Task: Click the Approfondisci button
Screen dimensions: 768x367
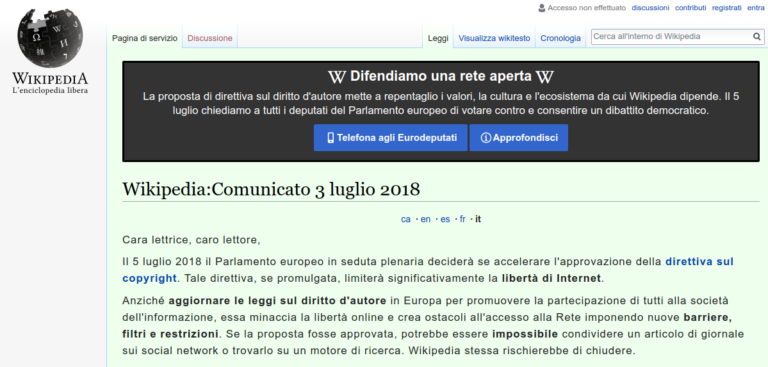Action: [519, 138]
